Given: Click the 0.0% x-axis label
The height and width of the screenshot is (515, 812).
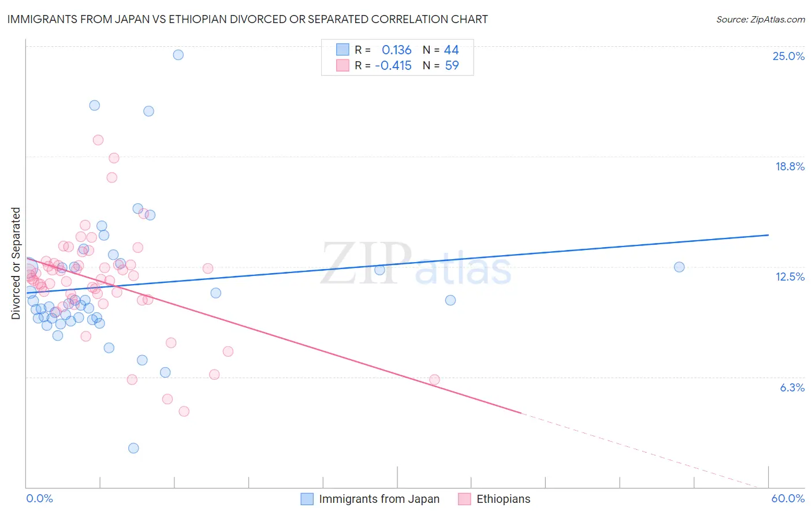Looking at the screenshot, I should (x=39, y=498).
